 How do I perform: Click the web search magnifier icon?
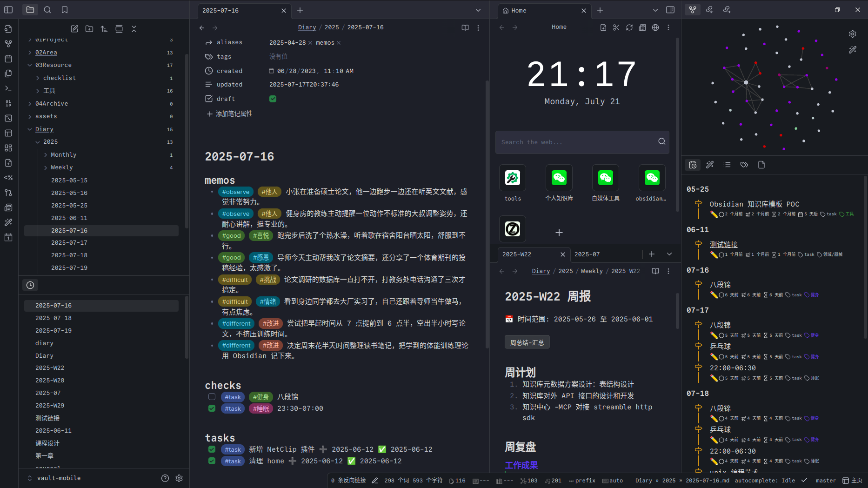pyautogui.click(x=661, y=142)
